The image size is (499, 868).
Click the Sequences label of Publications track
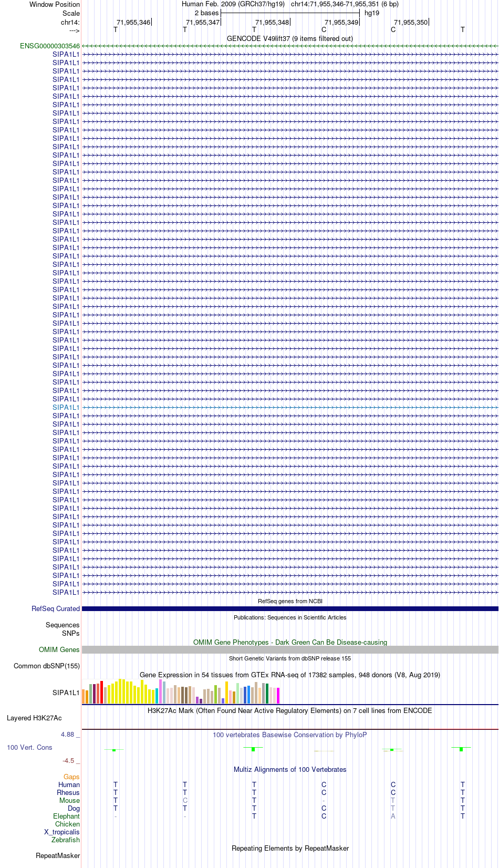click(63, 625)
